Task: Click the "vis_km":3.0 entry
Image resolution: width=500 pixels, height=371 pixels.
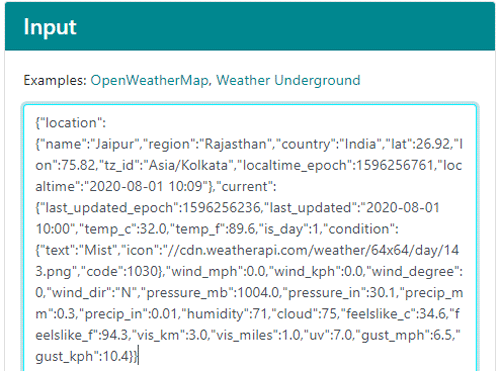Action: 170,335
